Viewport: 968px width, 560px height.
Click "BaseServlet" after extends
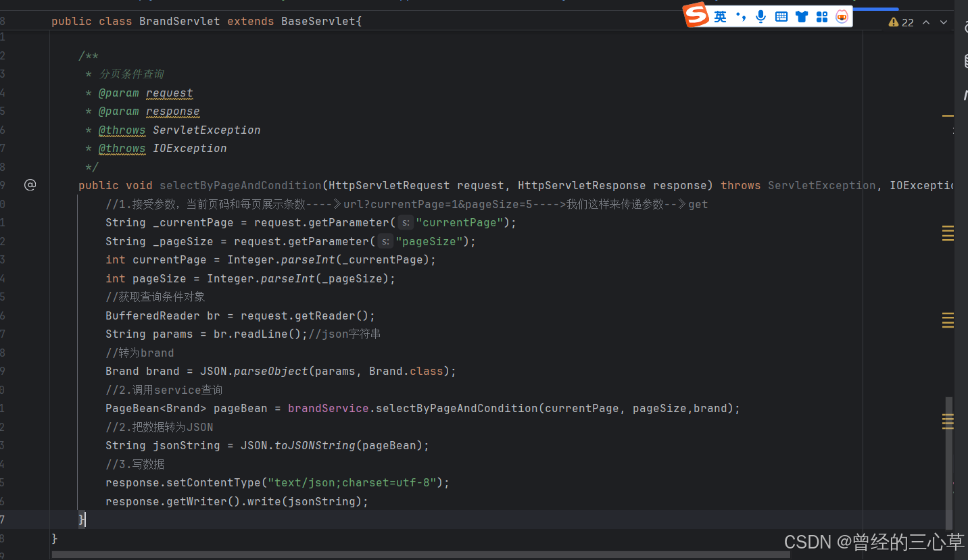pyautogui.click(x=318, y=22)
